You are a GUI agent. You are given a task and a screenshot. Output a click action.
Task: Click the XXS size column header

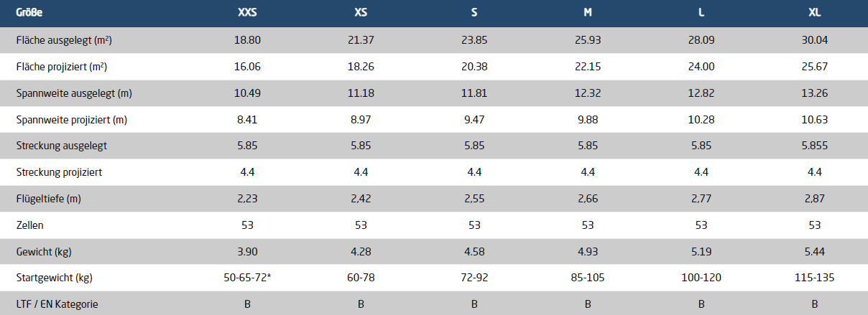[x=247, y=13]
